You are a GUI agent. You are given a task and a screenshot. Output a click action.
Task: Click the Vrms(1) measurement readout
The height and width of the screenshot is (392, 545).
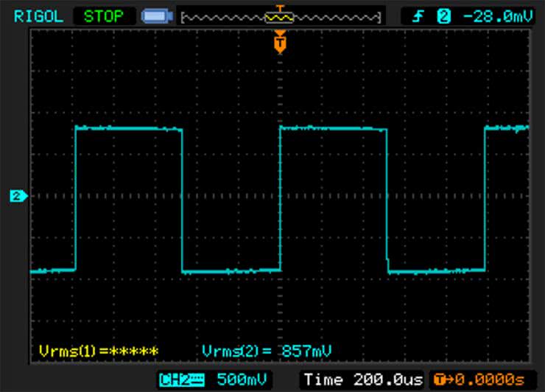(x=97, y=351)
